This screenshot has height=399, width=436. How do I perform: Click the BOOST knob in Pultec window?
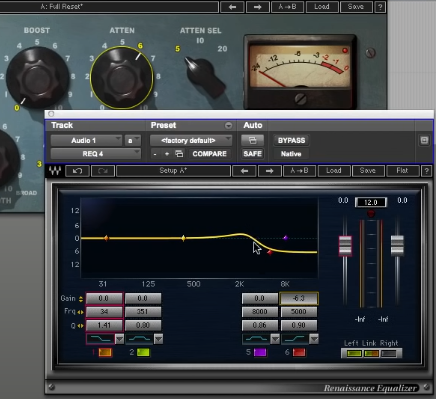pyautogui.click(x=38, y=77)
